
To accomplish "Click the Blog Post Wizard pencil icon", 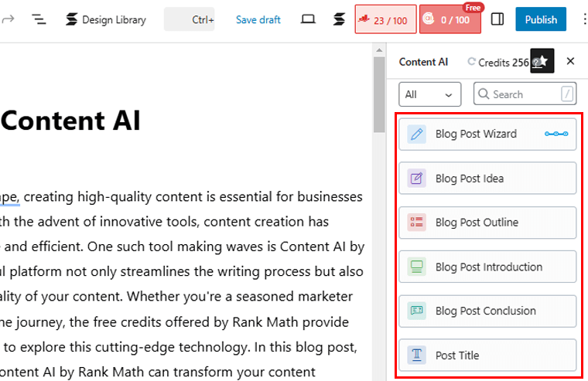I will pos(416,134).
